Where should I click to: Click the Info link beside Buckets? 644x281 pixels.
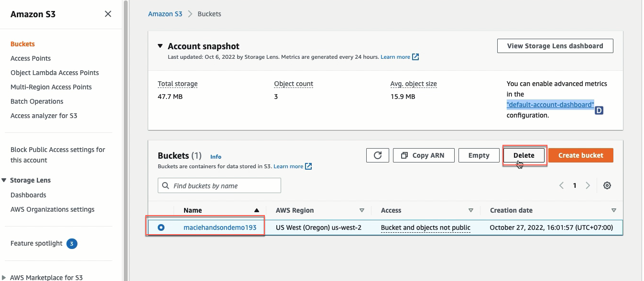216,156
